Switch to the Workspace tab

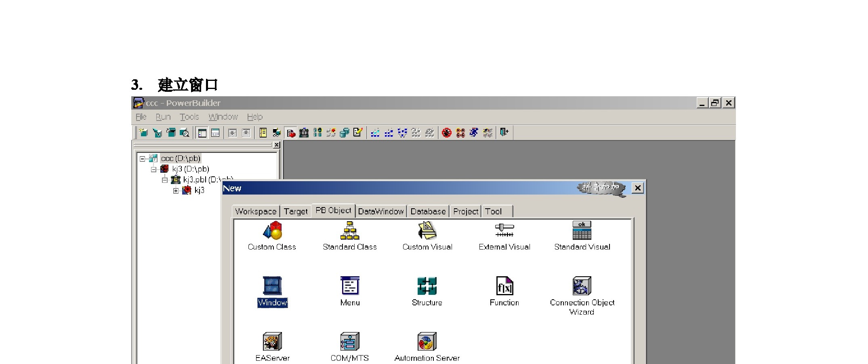point(256,212)
